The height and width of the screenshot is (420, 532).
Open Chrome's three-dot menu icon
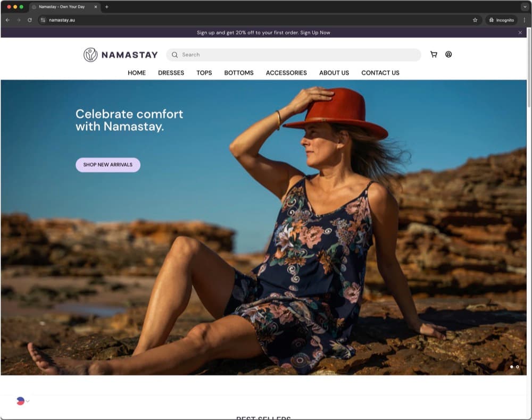[524, 20]
